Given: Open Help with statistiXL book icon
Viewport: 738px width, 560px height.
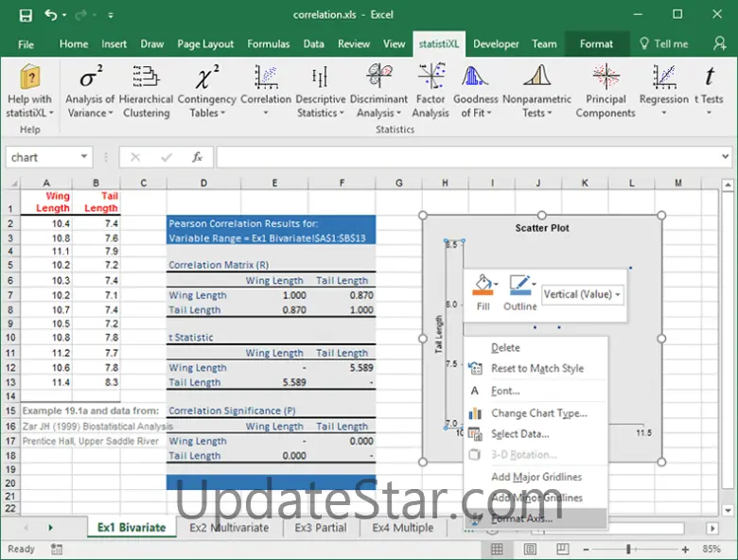Looking at the screenshot, I should click(x=30, y=77).
